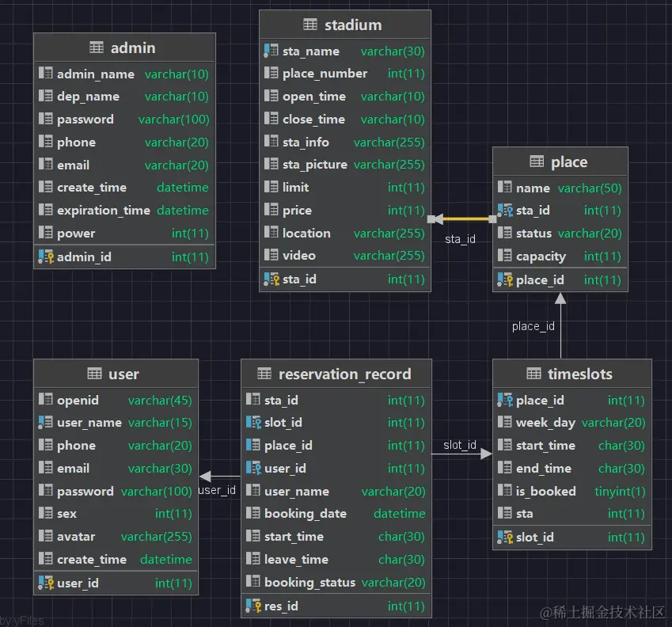Click the key icon next to res_id
The width and height of the screenshot is (672, 627).
pyautogui.click(x=253, y=606)
